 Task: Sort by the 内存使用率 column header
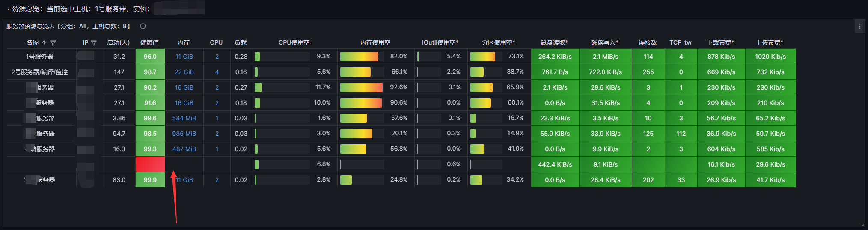tap(375, 42)
